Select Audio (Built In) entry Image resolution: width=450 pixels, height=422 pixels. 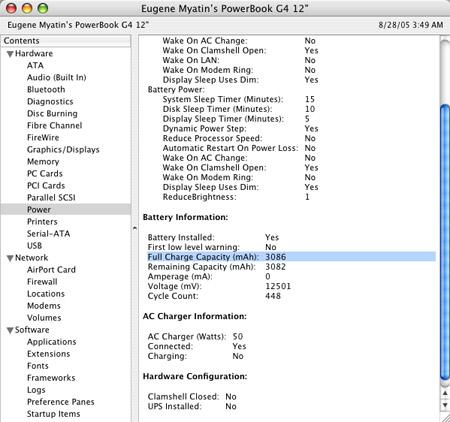(57, 77)
